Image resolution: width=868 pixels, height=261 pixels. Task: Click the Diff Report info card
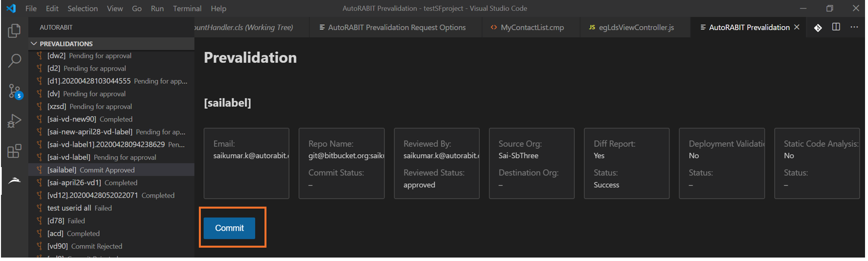pyautogui.click(x=627, y=164)
